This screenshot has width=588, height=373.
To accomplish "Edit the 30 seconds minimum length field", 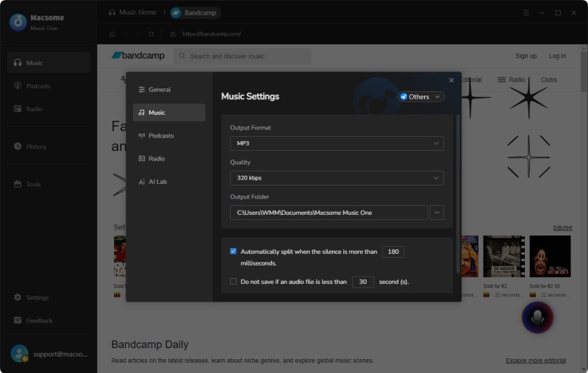I will 362,282.
